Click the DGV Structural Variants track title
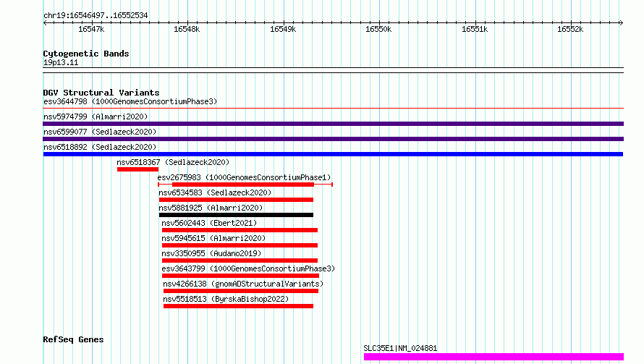Screen dimensions: 644x364 click(101, 93)
